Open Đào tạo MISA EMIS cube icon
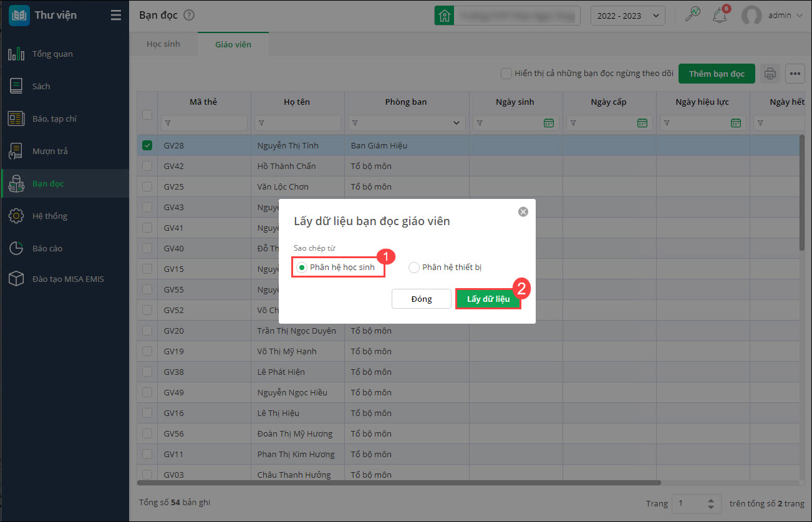 (x=16, y=279)
